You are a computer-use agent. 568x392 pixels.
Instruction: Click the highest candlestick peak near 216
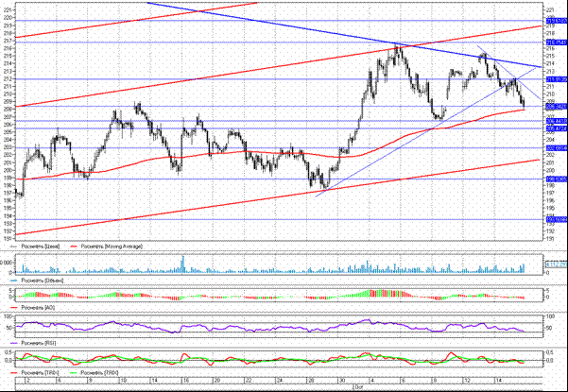tap(398, 45)
